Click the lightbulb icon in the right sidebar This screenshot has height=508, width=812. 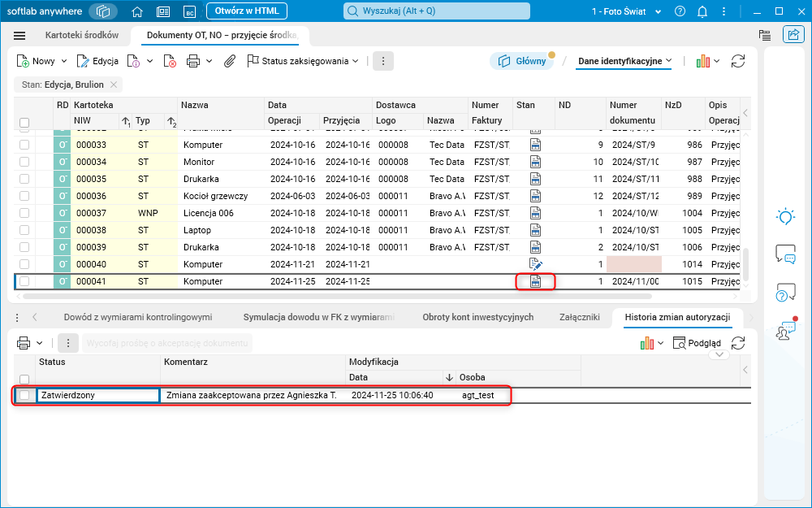tap(785, 216)
